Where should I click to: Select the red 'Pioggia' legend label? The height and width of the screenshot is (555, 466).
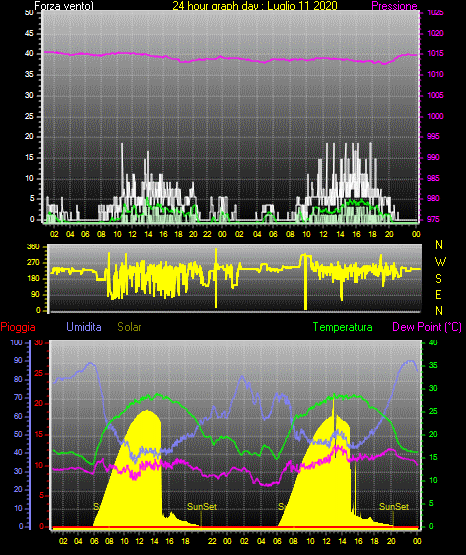[x=18, y=327]
